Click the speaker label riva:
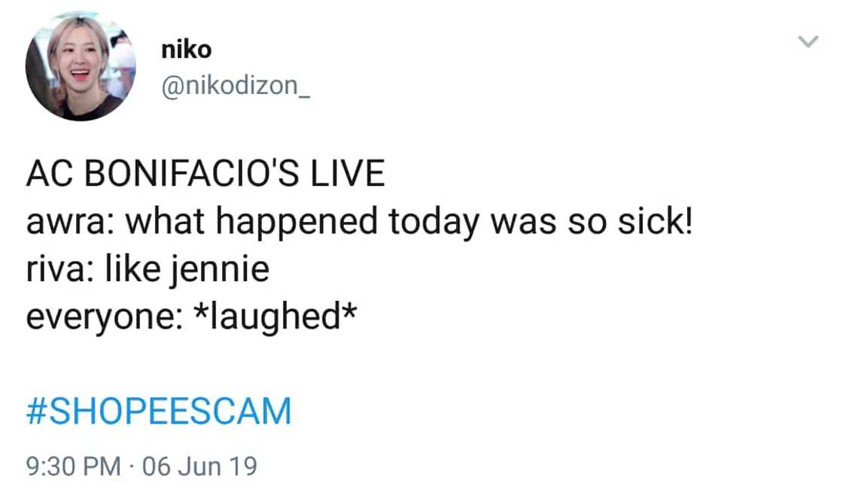 [59, 270]
